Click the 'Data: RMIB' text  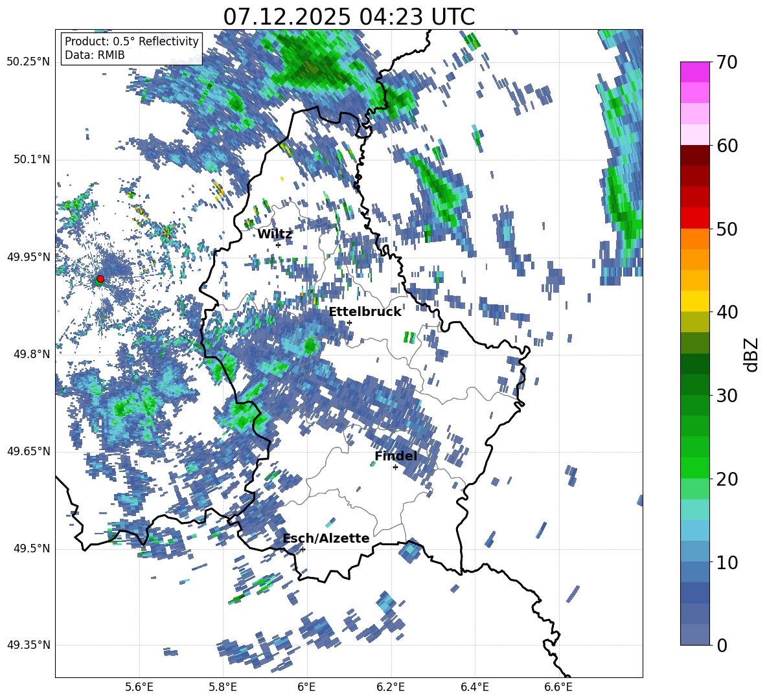[95, 55]
